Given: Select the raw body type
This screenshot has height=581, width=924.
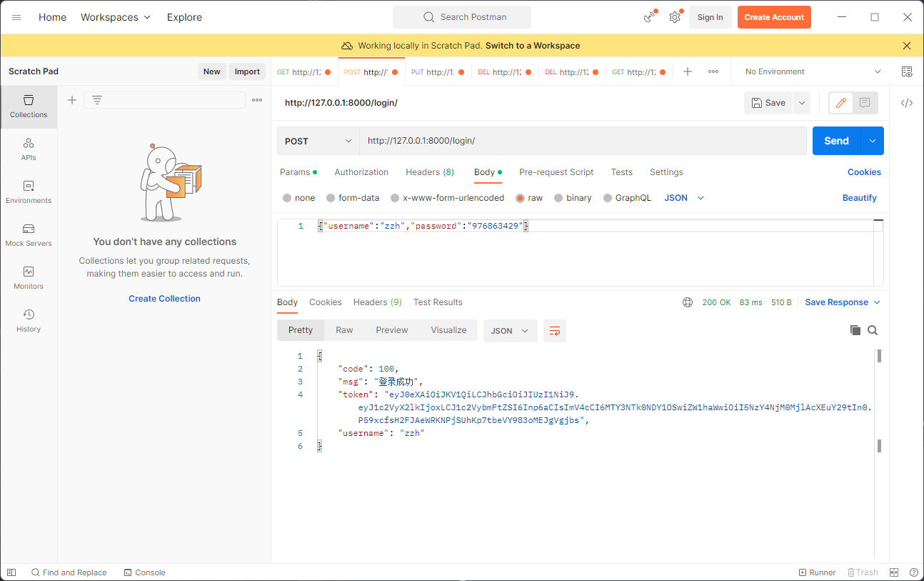Looking at the screenshot, I should point(530,198).
